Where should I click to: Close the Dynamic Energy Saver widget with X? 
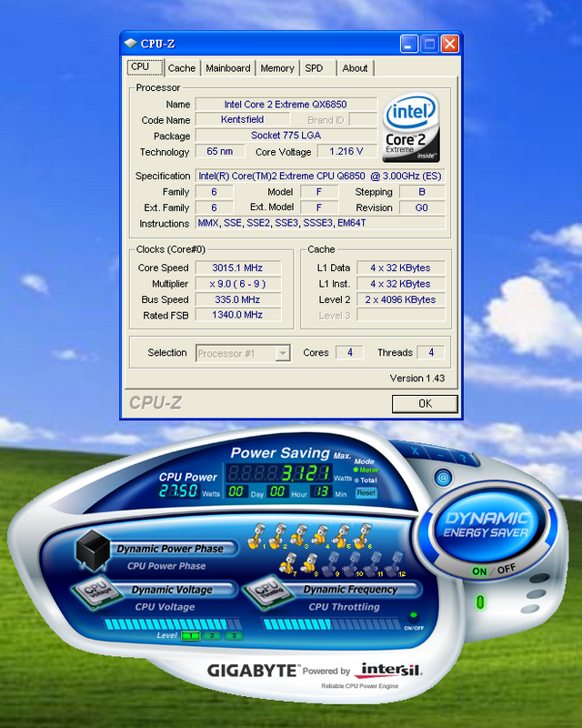pyautogui.click(x=416, y=450)
